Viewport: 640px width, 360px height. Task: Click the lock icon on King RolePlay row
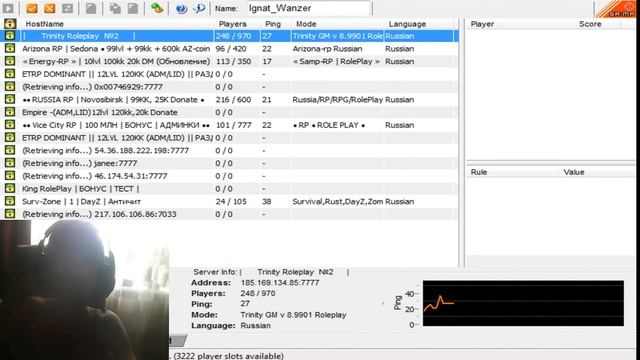pyautogui.click(x=10, y=189)
